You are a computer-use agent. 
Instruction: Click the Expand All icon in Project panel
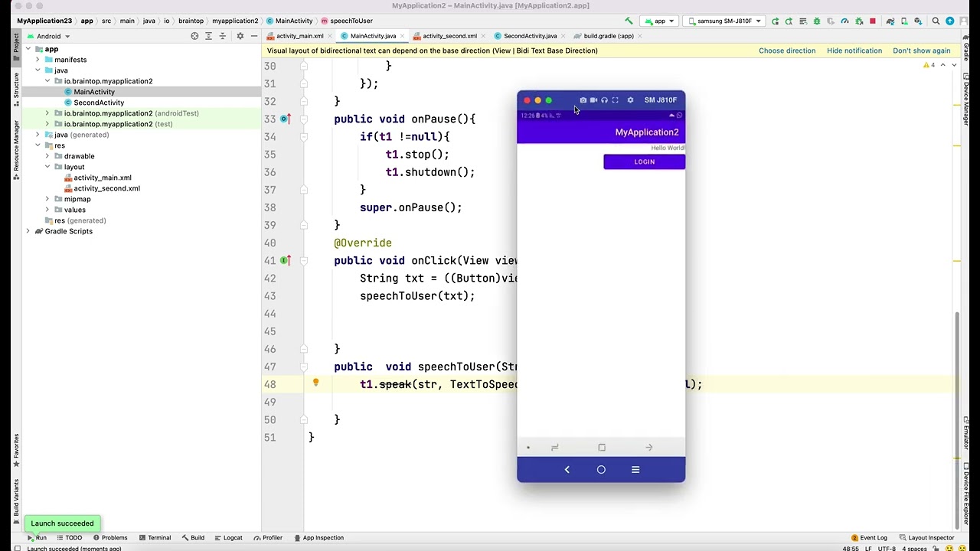coord(208,36)
